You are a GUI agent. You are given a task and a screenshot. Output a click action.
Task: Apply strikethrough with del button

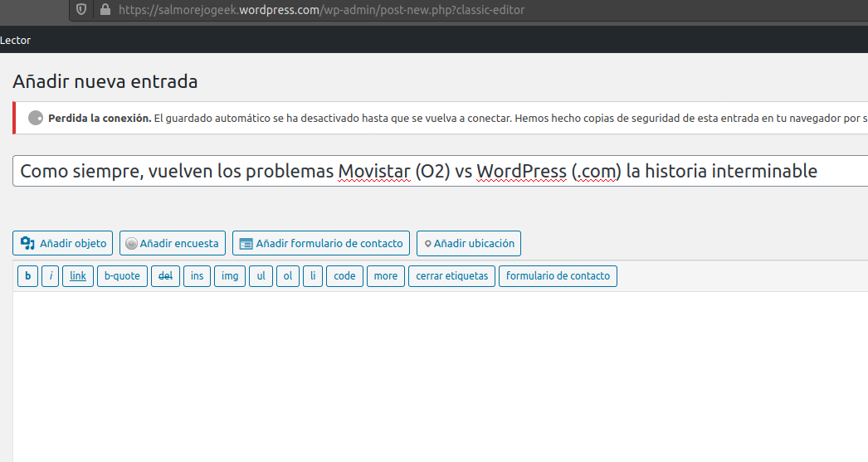tap(165, 276)
